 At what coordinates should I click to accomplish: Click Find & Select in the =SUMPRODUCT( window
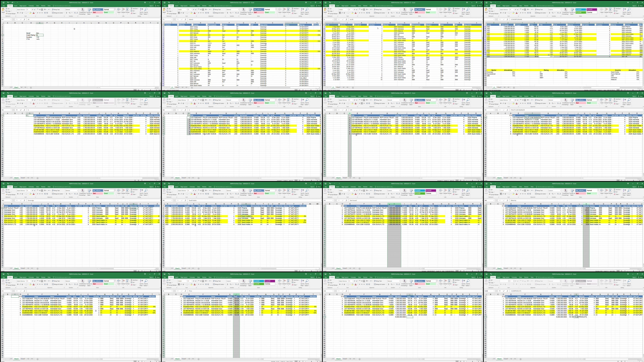[629, 283]
